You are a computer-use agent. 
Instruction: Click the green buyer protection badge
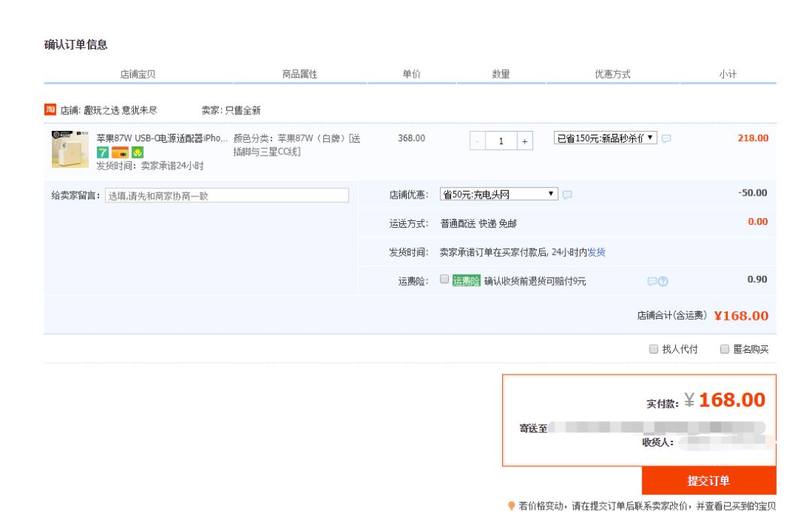[x=138, y=153]
